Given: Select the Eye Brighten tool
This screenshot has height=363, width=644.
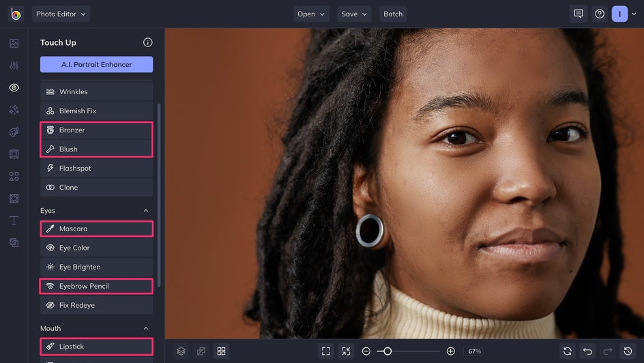Looking at the screenshot, I should point(96,267).
